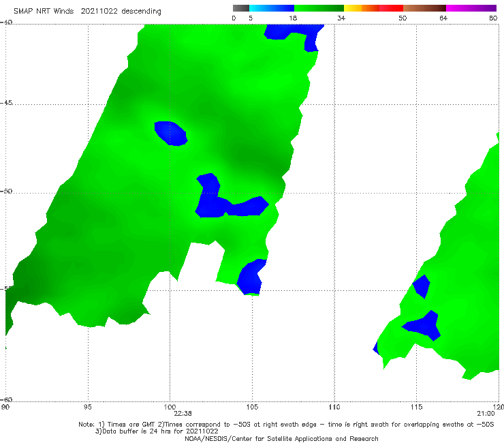The height and width of the screenshot is (443, 504).
Task: Click the note line beginning 'Note: 1) Times are GMT'
Action: [286, 425]
